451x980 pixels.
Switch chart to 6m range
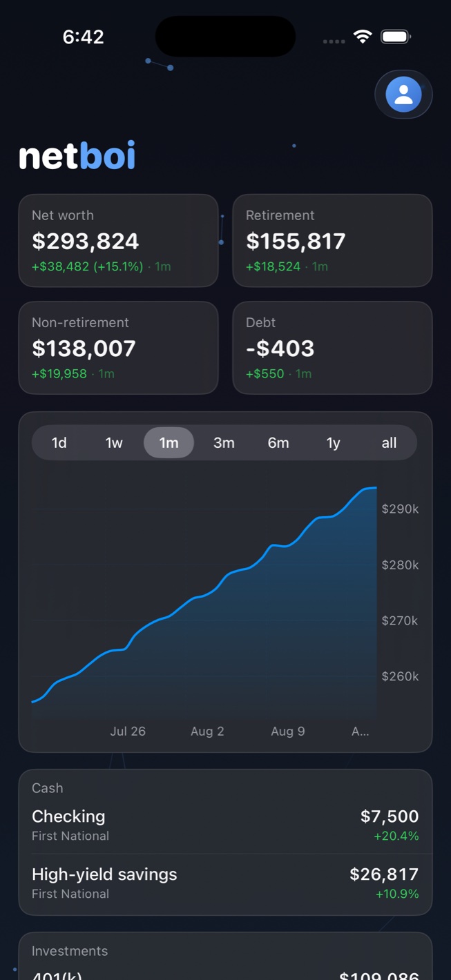tap(278, 443)
